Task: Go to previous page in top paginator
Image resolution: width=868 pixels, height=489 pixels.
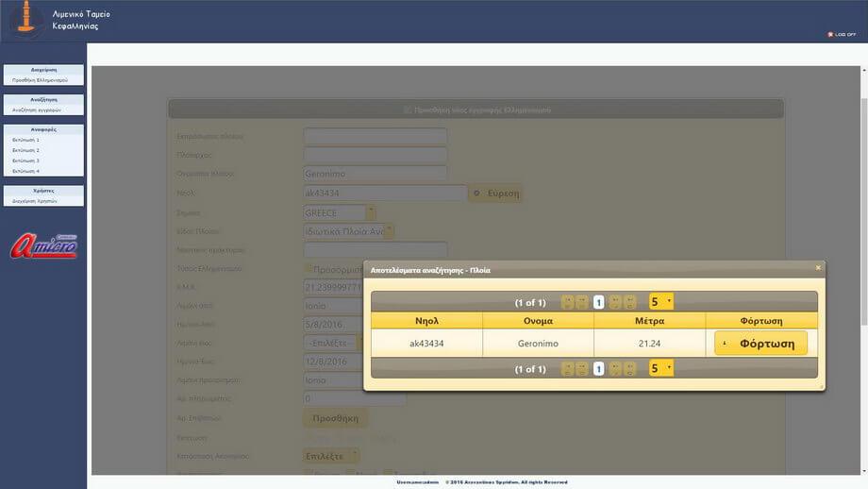Action: point(582,302)
